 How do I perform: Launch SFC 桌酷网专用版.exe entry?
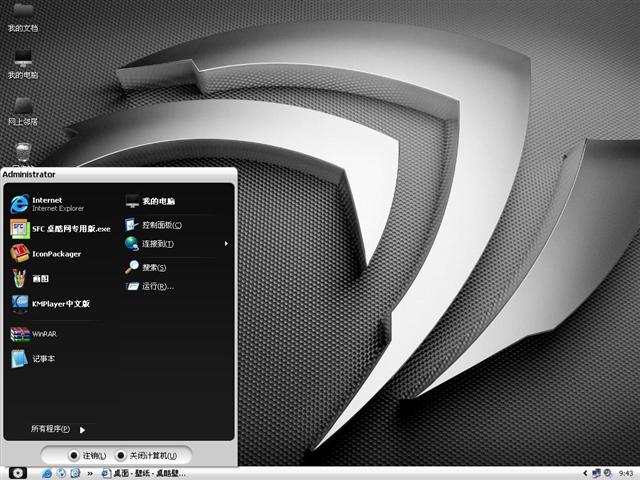click(61, 229)
